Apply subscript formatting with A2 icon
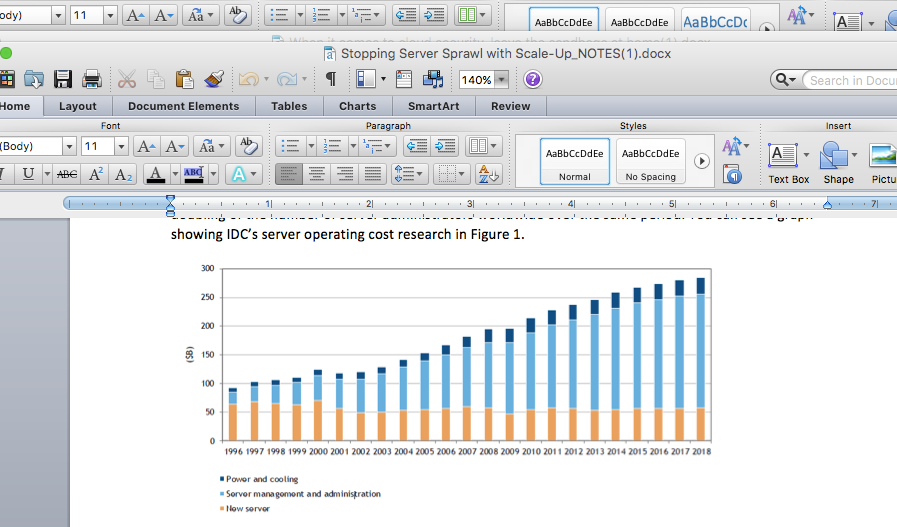This screenshot has width=897, height=527. 124,174
